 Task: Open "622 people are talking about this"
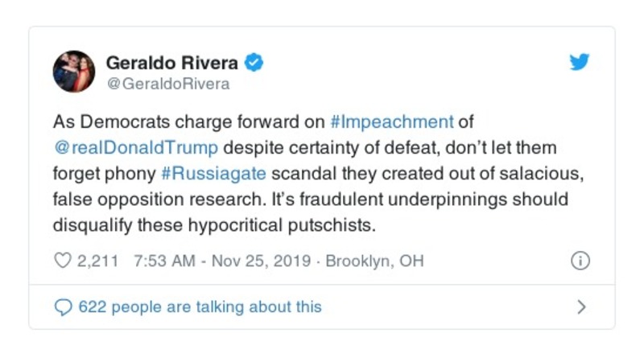click(x=200, y=307)
